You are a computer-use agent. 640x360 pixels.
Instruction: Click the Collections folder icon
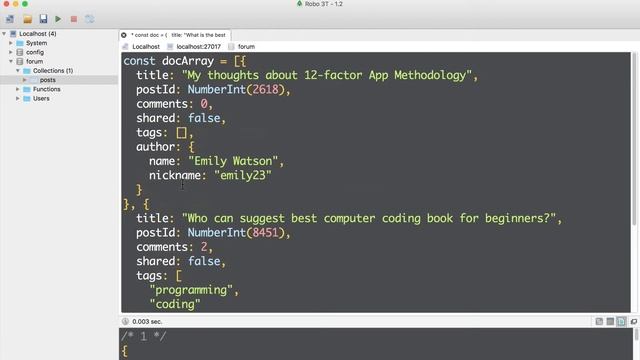[27, 71]
